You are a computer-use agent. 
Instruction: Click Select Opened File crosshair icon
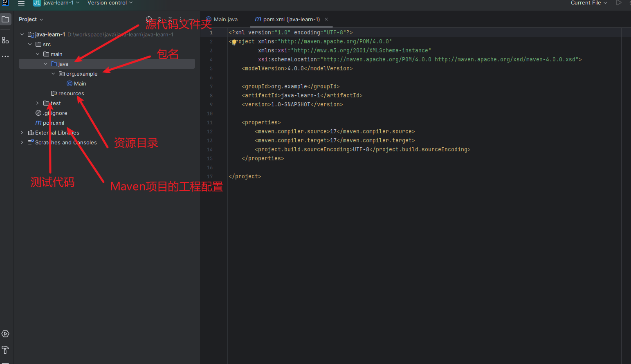point(149,19)
